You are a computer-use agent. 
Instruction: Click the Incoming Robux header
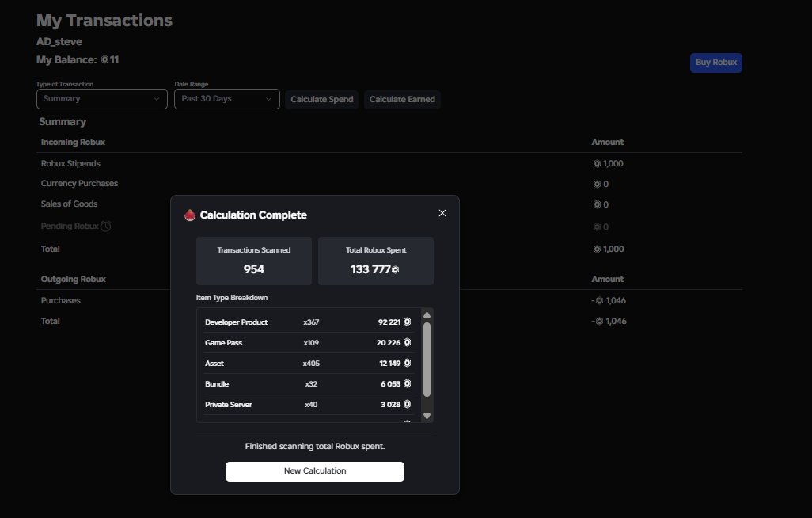(73, 142)
